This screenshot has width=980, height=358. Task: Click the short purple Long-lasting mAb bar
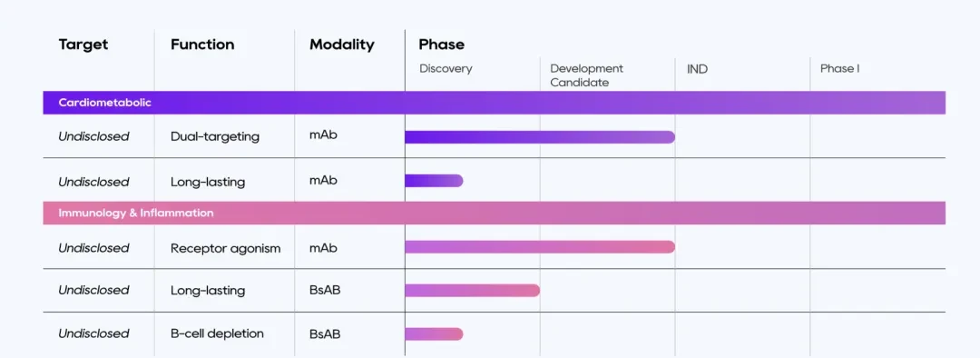434,181
